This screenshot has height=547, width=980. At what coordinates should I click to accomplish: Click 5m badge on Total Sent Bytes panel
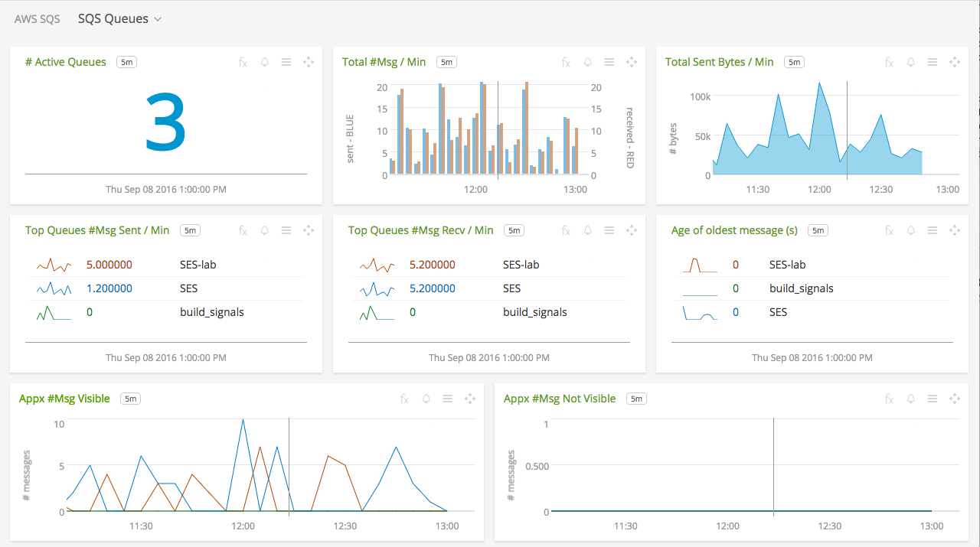tap(795, 62)
